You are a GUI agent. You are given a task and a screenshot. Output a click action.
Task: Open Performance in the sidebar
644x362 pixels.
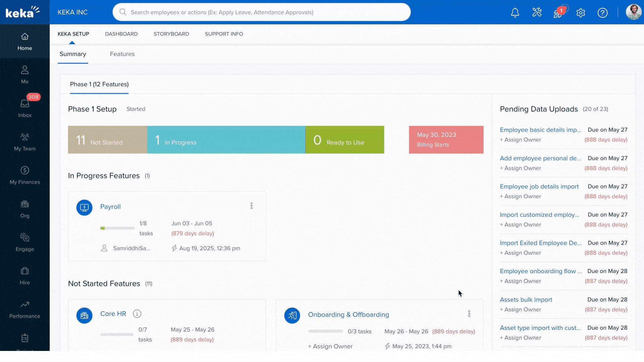coord(25,309)
